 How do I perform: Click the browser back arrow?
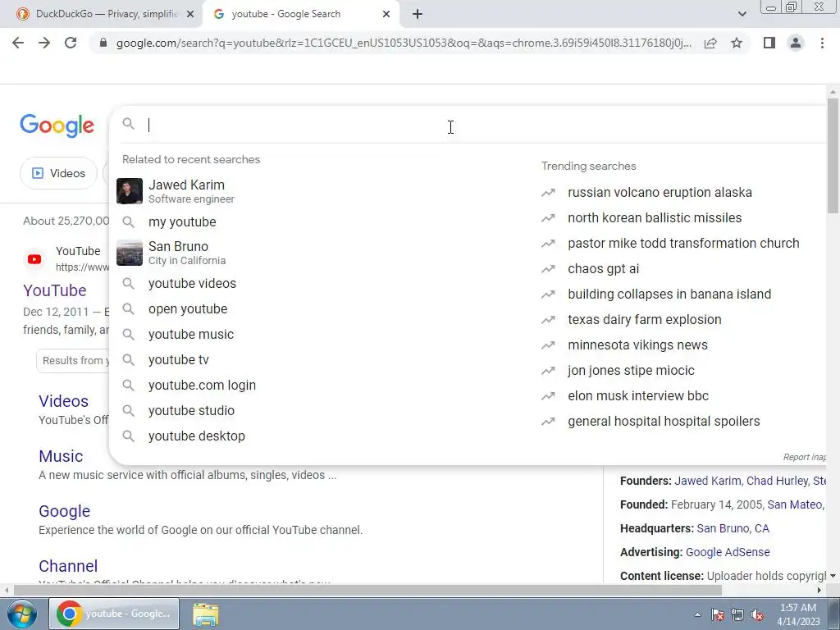[x=18, y=43]
